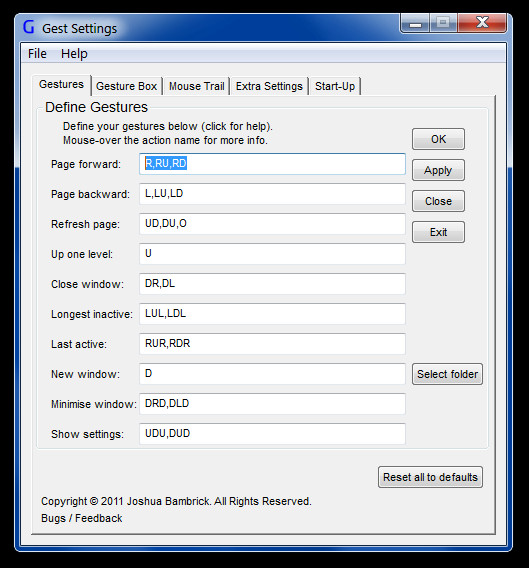
Task: Switch to the Gesture Box tab
Action: 126,86
